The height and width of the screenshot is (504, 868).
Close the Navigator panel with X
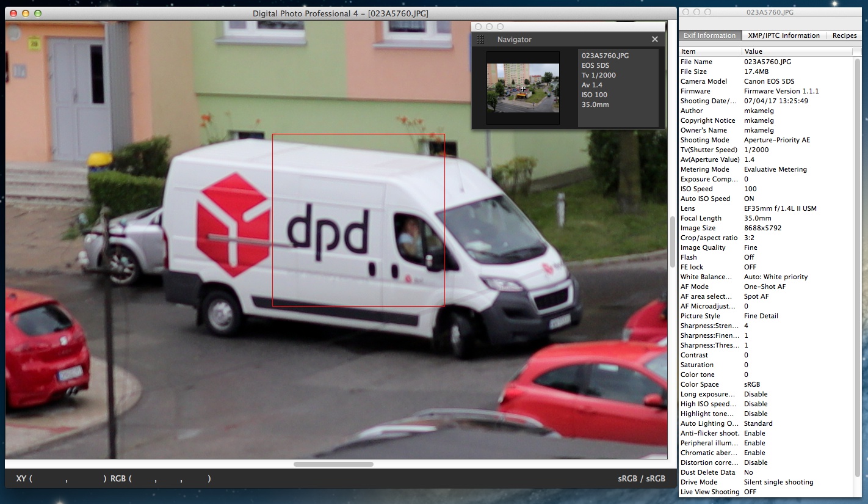click(655, 39)
